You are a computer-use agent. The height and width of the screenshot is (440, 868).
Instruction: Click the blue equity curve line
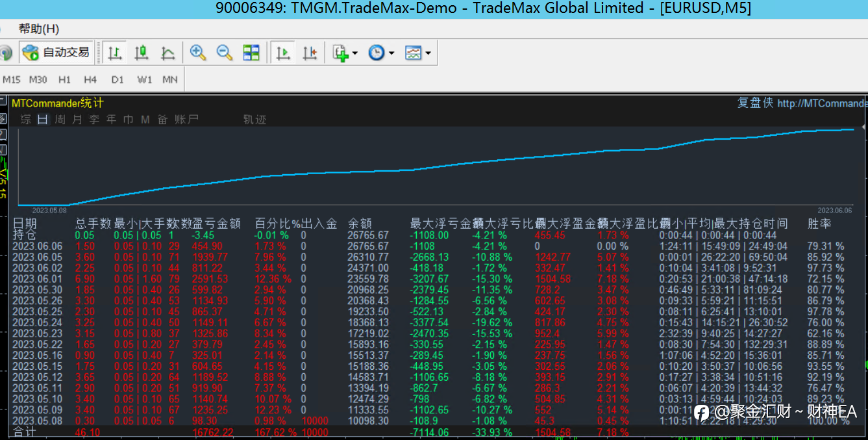436,166
